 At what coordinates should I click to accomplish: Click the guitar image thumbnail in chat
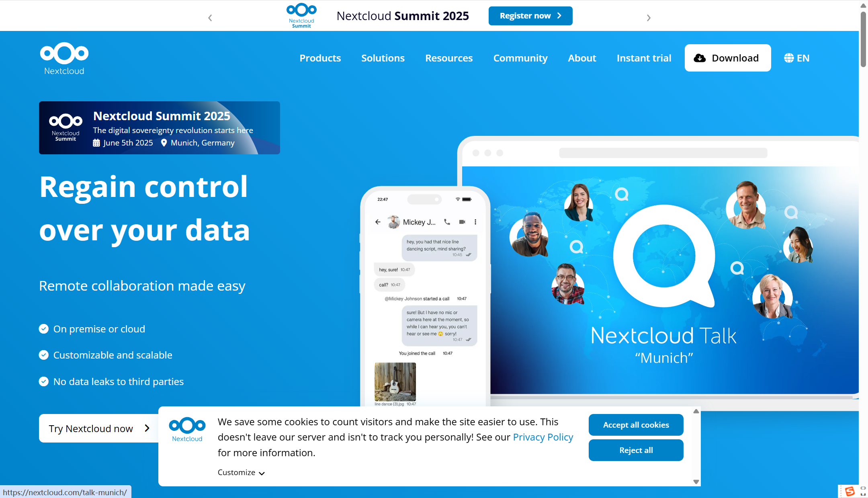(395, 381)
